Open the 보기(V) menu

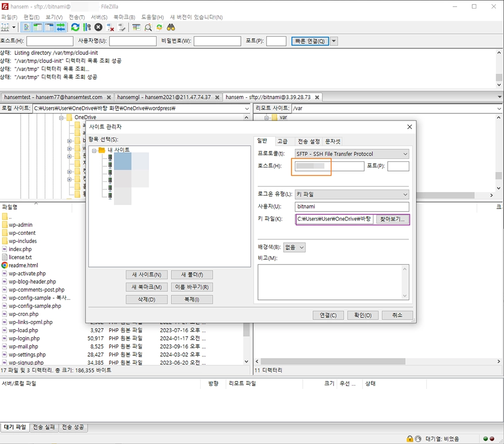click(54, 17)
